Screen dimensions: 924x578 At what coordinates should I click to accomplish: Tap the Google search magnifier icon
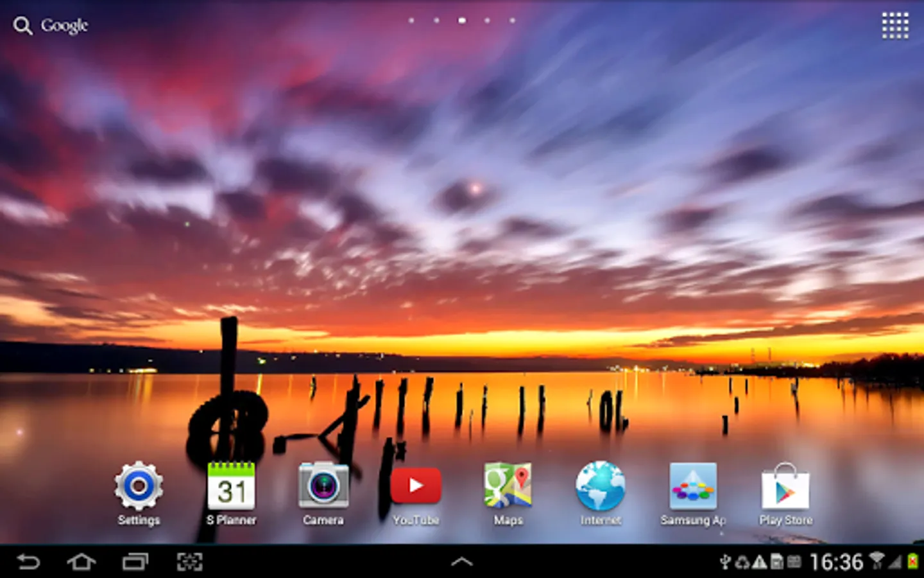tap(22, 26)
